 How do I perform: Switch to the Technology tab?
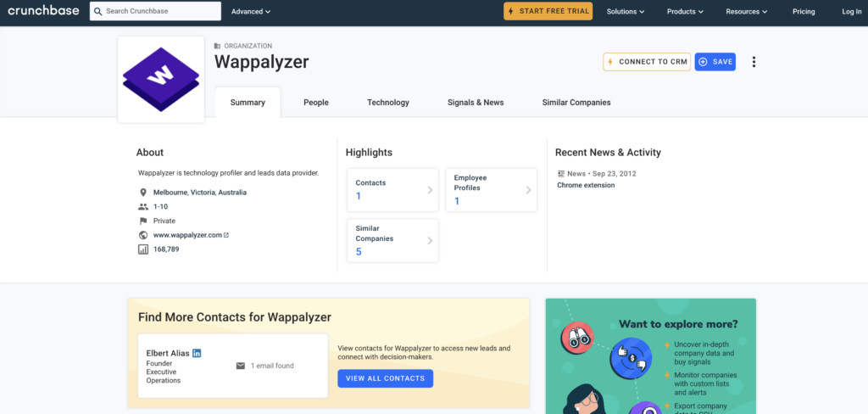click(x=388, y=103)
